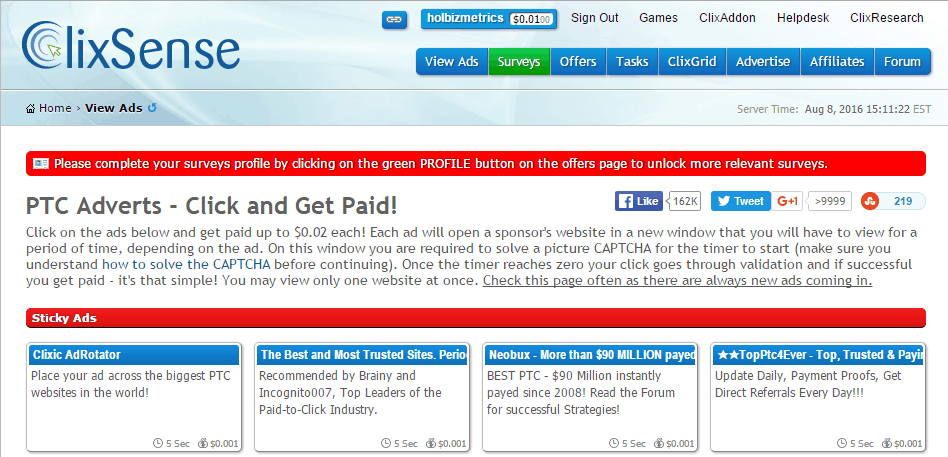Viewport: 948px width, 457px height.
Task: Click the StumbleUpon share icon
Action: [869, 201]
